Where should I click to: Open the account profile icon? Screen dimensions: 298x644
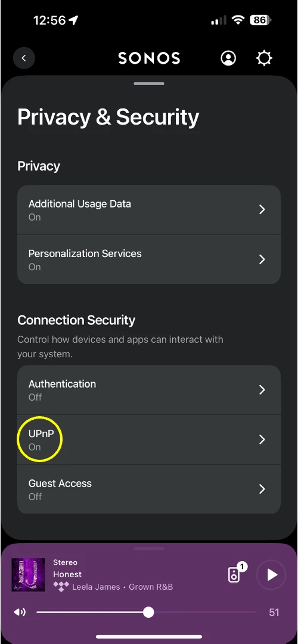[x=228, y=58]
